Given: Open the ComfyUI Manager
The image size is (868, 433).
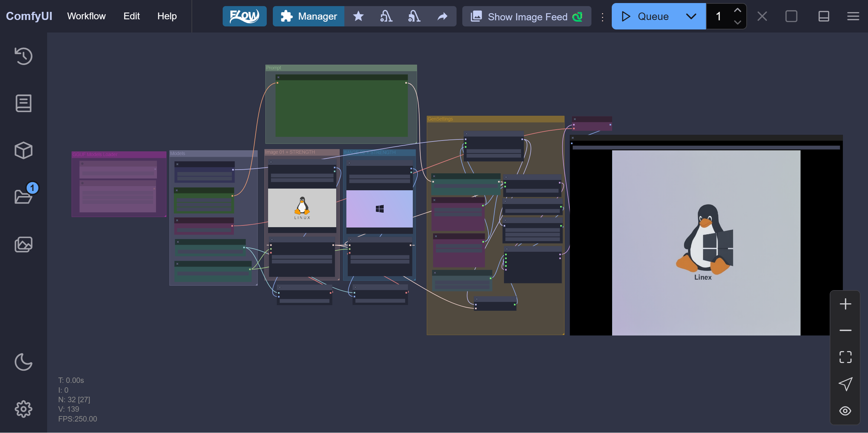Looking at the screenshot, I should tap(308, 16).
